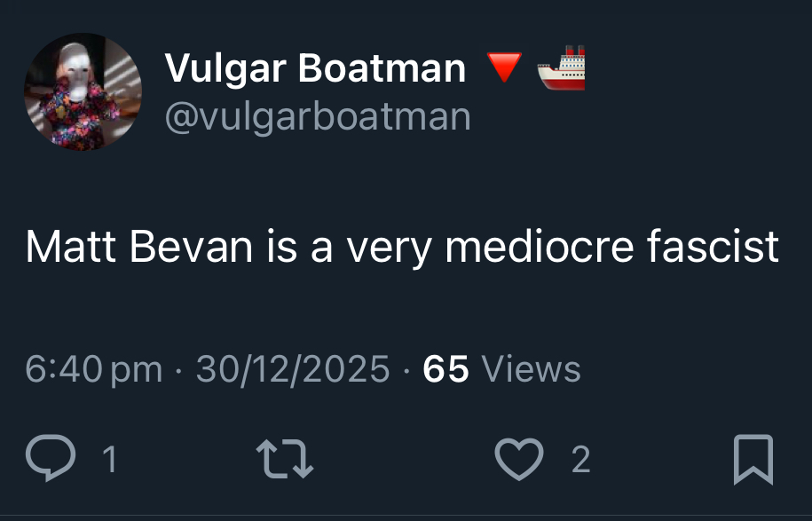Click the reply count number 1
This screenshot has width=812, height=521.
pyautogui.click(x=109, y=459)
